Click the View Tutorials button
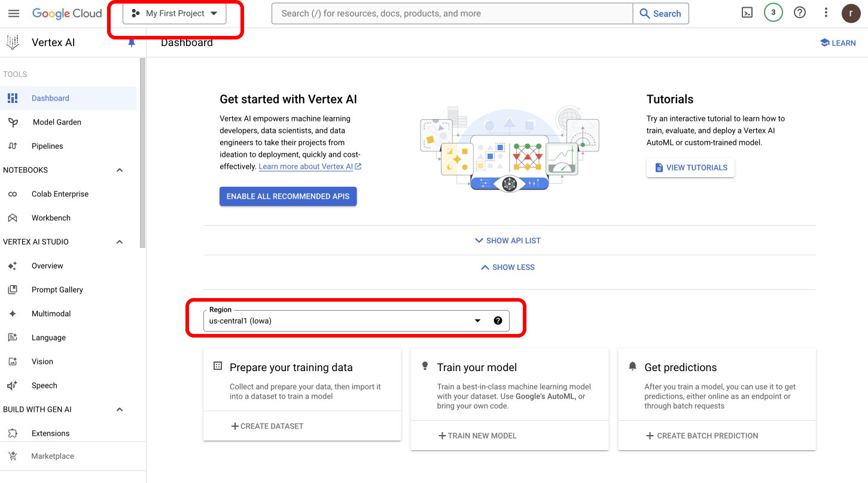The image size is (868, 483). pyautogui.click(x=690, y=168)
